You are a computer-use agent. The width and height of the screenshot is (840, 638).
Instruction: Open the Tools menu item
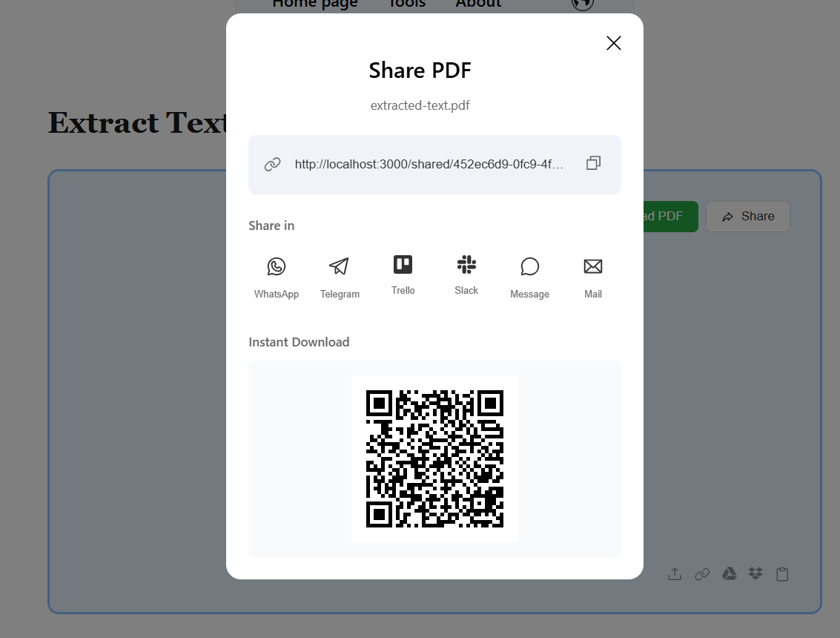pos(406,4)
